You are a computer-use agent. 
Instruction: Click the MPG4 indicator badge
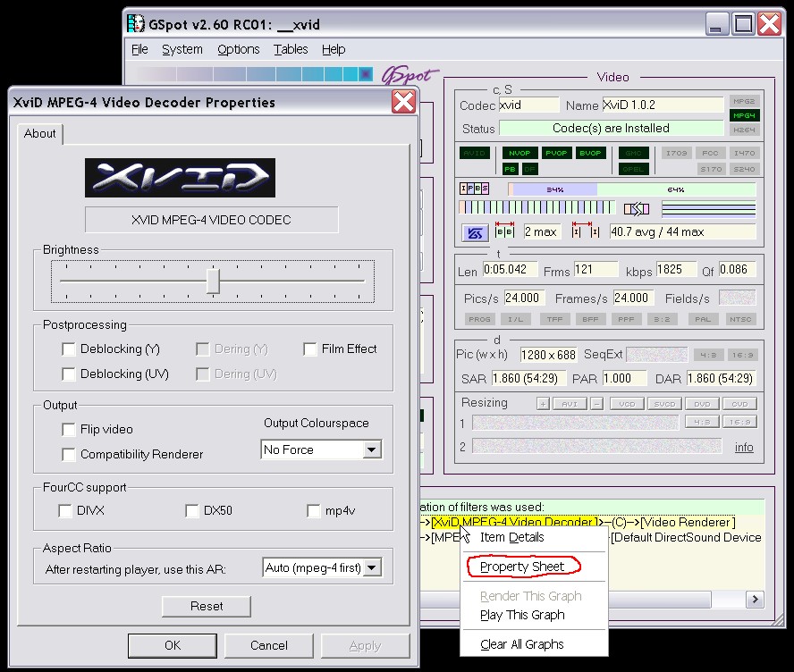point(743,115)
